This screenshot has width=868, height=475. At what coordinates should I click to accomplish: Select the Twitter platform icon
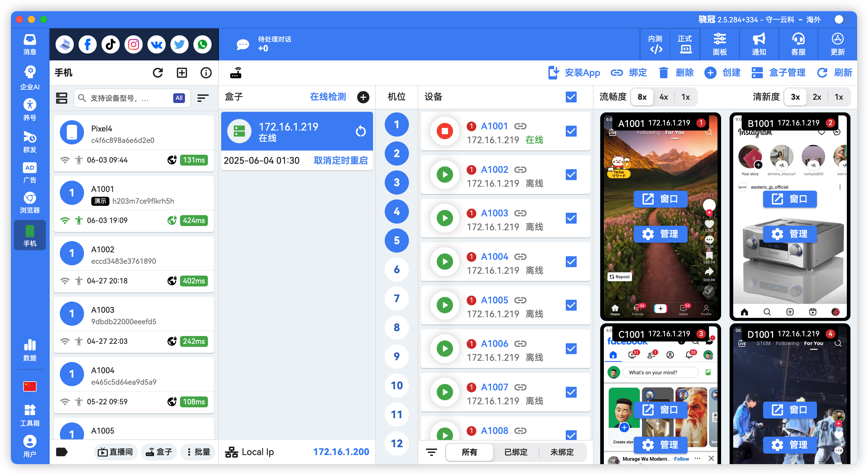point(179,44)
